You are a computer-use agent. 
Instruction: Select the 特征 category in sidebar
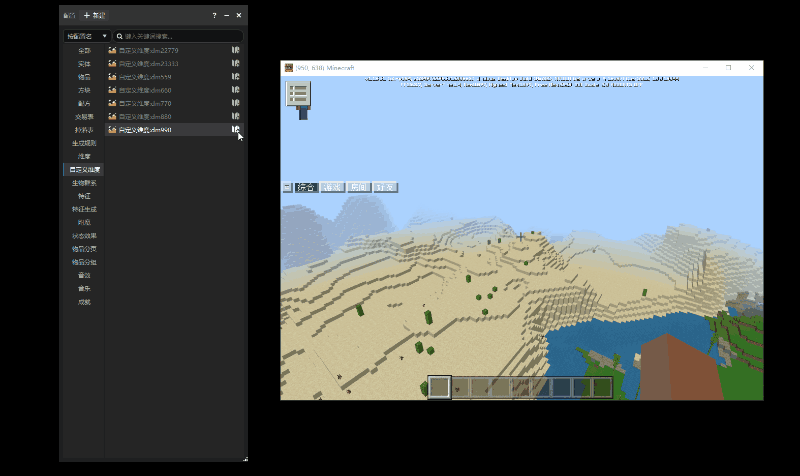84,196
